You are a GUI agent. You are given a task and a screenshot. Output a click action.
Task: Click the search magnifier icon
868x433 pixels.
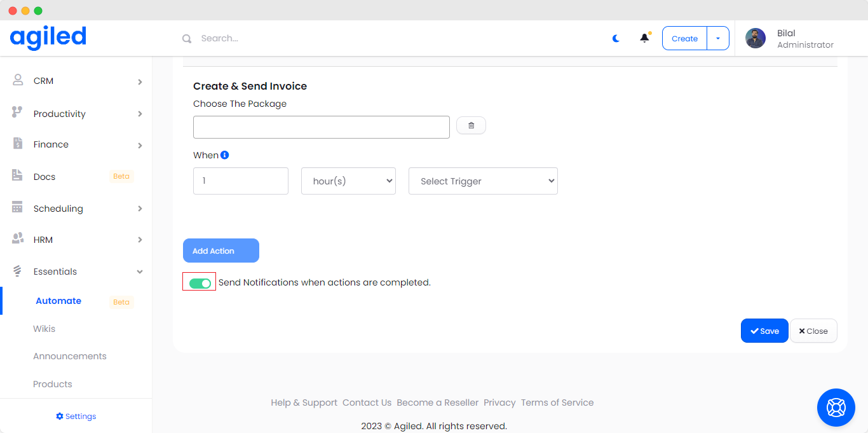pyautogui.click(x=187, y=39)
